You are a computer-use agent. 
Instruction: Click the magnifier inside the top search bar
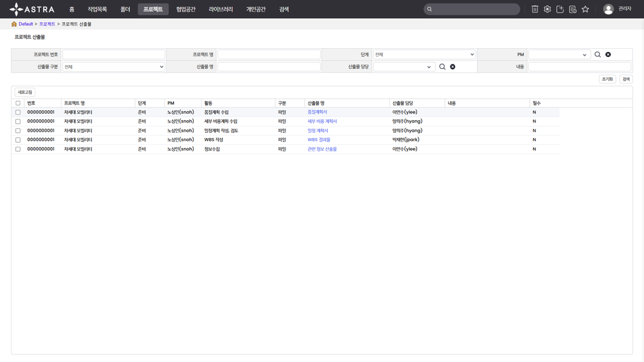pos(429,9)
